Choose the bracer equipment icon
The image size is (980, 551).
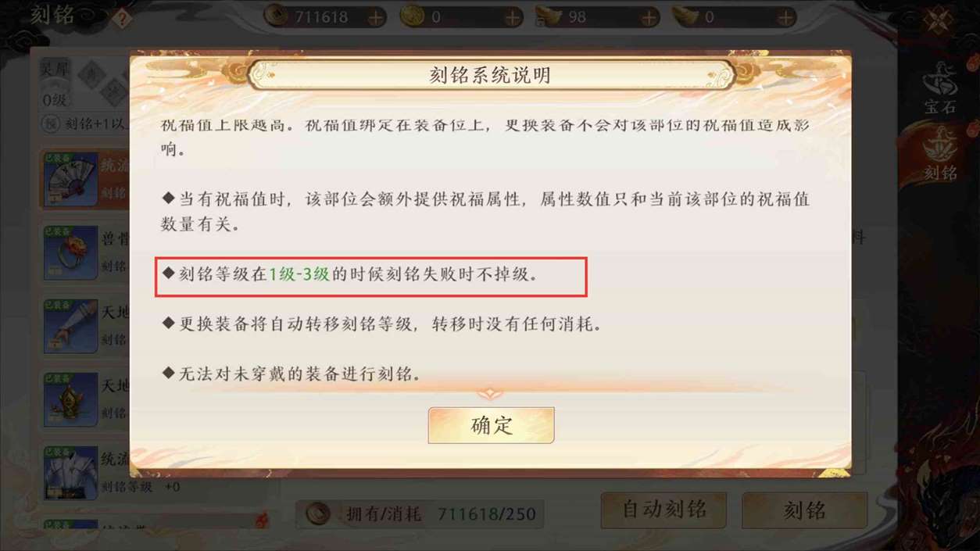pyautogui.click(x=70, y=326)
